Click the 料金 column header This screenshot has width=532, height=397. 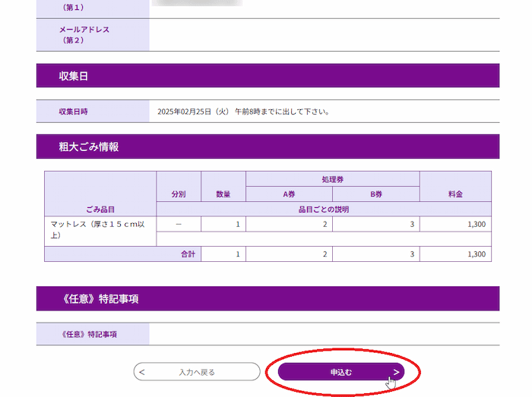[455, 187]
